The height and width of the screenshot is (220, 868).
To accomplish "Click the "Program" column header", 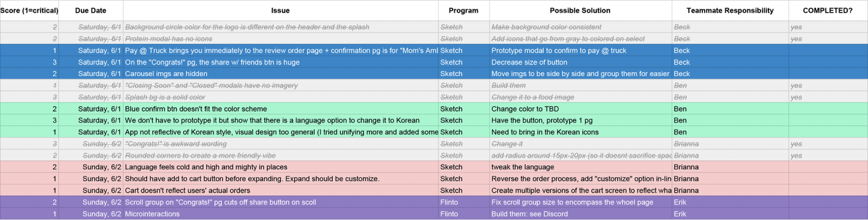I will pyautogui.click(x=464, y=10).
